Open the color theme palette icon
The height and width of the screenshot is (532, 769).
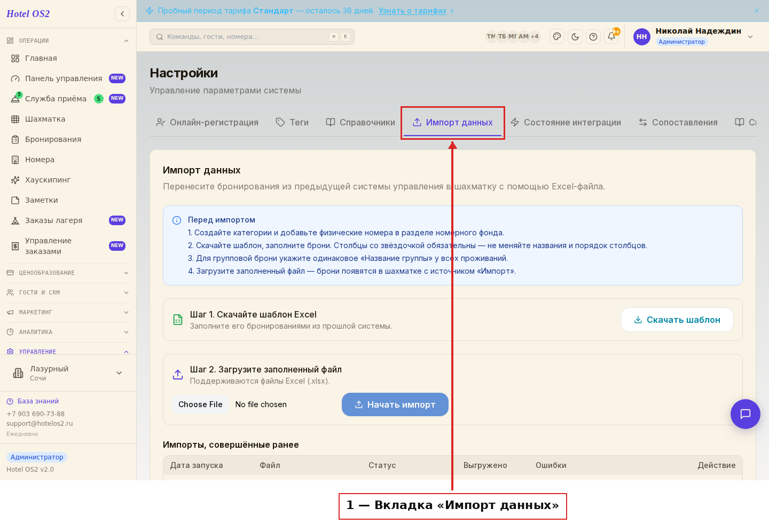(557, 37)
